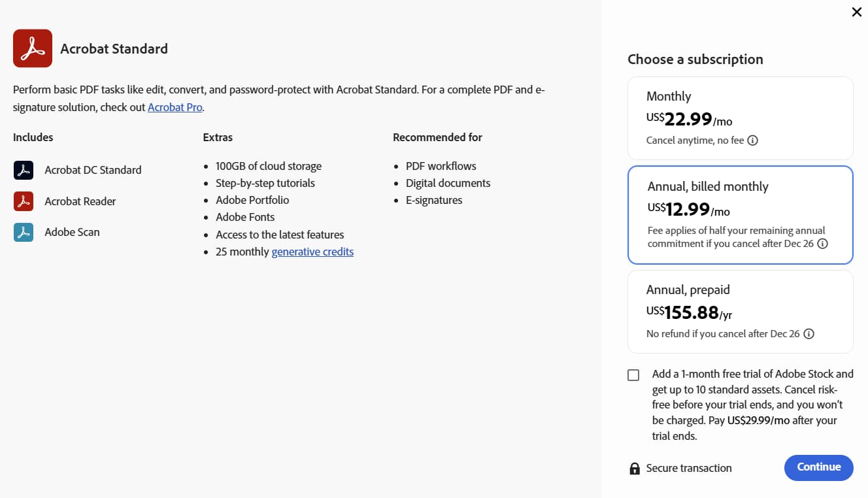868x498 pixels.
Task: Click the info icon next to 'No refund if you cancel'
Action: 809,333
